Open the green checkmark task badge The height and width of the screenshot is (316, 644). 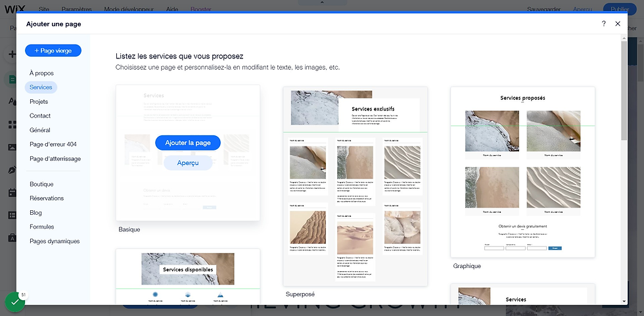click(x=14, y=302)
